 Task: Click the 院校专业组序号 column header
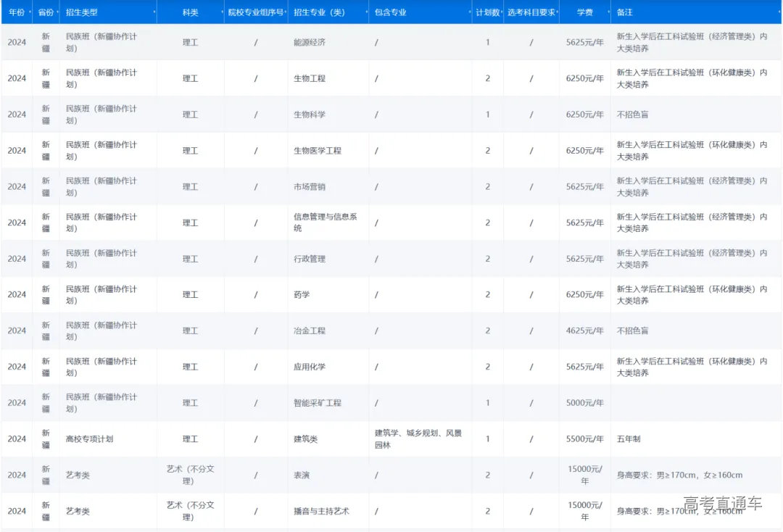coord(255,13)
